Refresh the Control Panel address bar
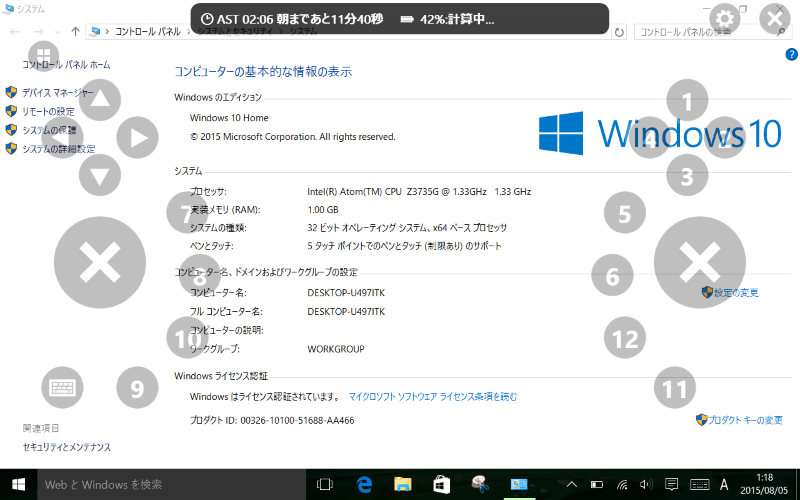Viewport: 800px width, 500px height. click(619, 32)
